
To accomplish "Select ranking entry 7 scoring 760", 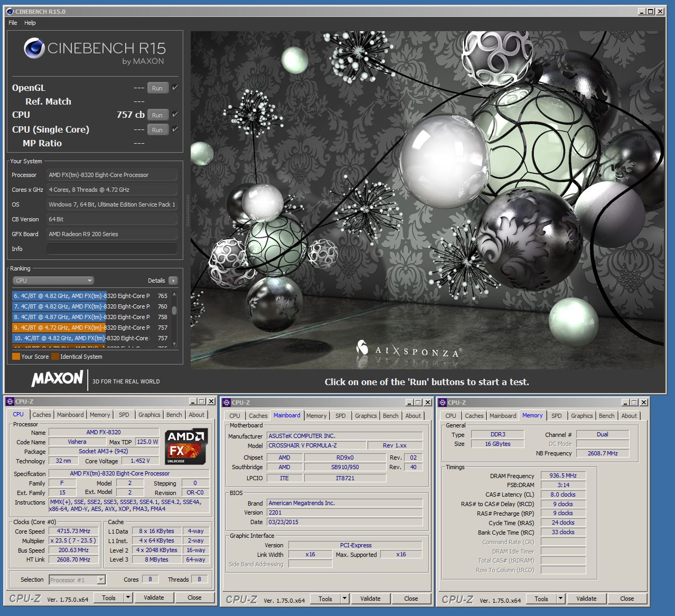I will (91, 306).
